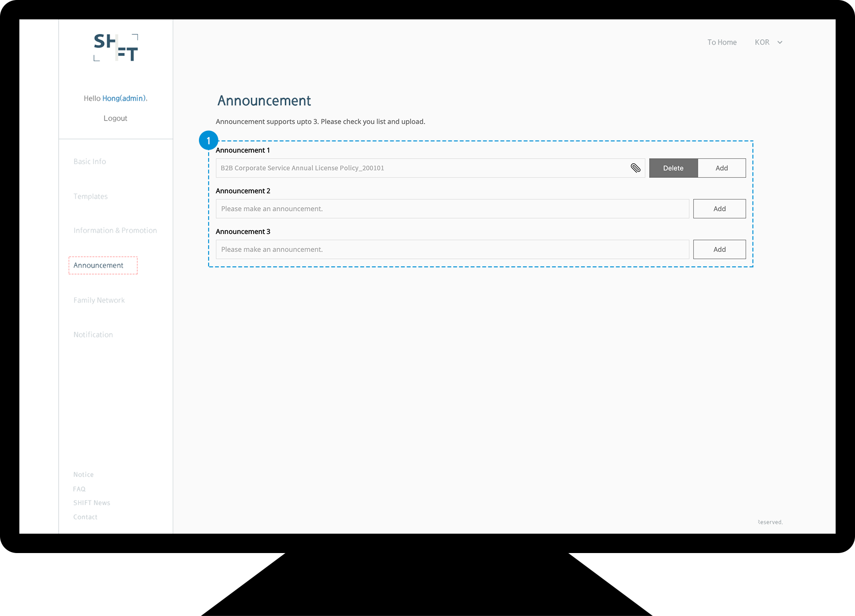
Task: Go to To Home link
Action: pos(722,43)
